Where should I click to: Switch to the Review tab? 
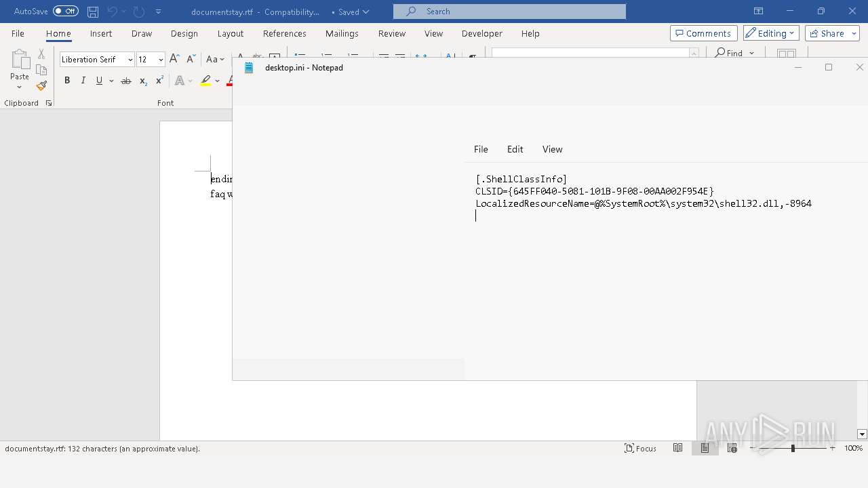[x=392, y=33]
